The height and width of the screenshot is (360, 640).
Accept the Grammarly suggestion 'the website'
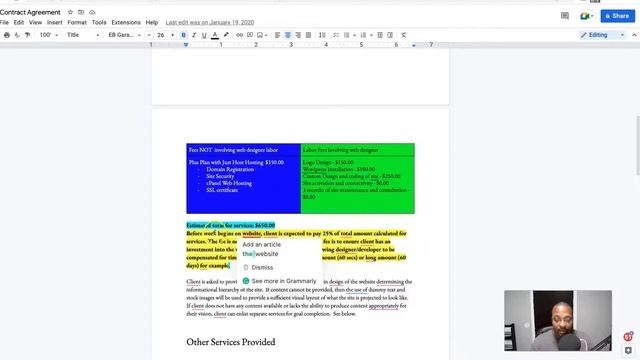260,254
